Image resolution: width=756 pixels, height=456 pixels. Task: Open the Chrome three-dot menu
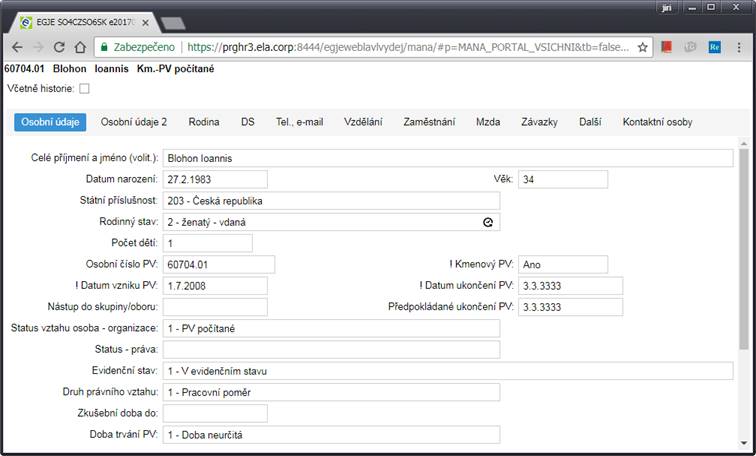(739, 47)
